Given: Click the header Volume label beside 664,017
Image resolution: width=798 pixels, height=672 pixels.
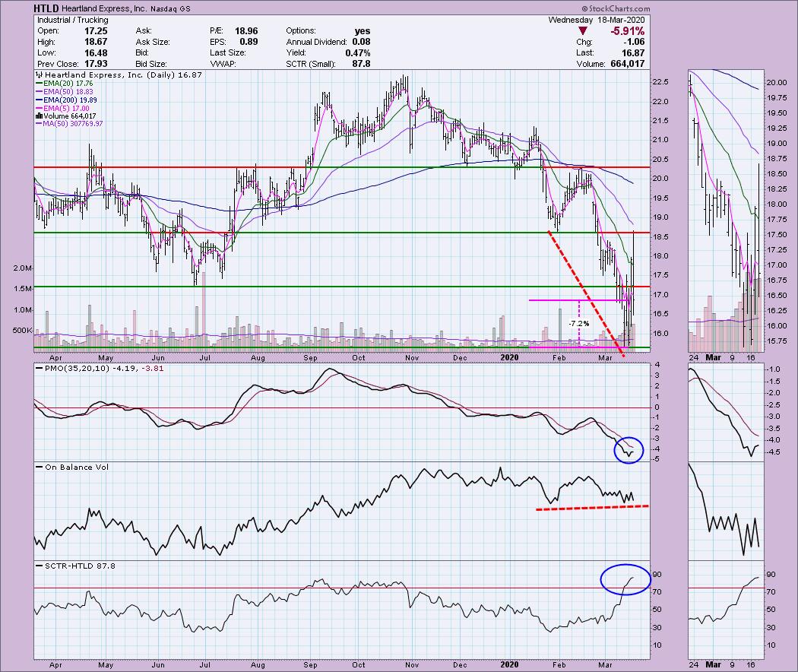Looking at the screenshot, I should click(591, 64).
